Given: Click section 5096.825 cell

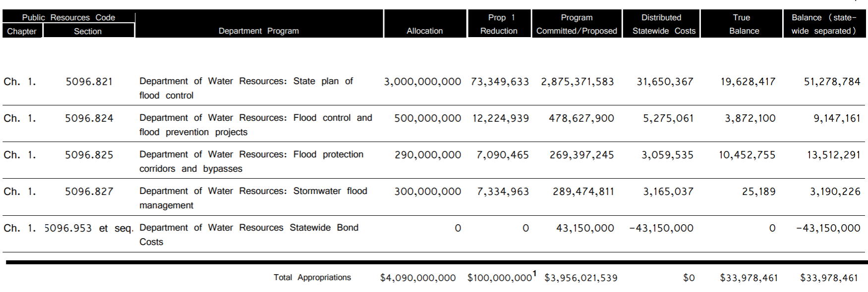Looking at the screenshot, I should coord(89,155).
